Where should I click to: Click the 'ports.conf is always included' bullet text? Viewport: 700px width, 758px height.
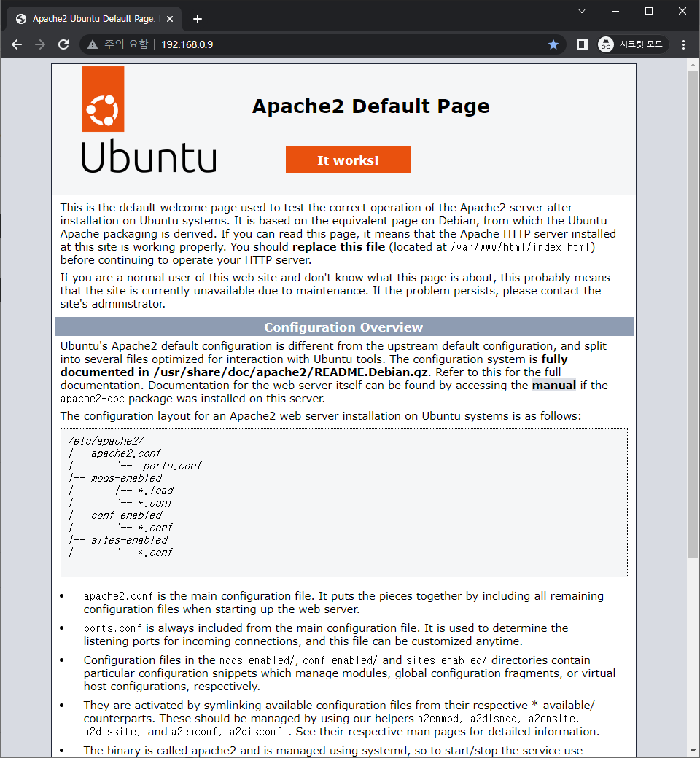coord(325,635)
